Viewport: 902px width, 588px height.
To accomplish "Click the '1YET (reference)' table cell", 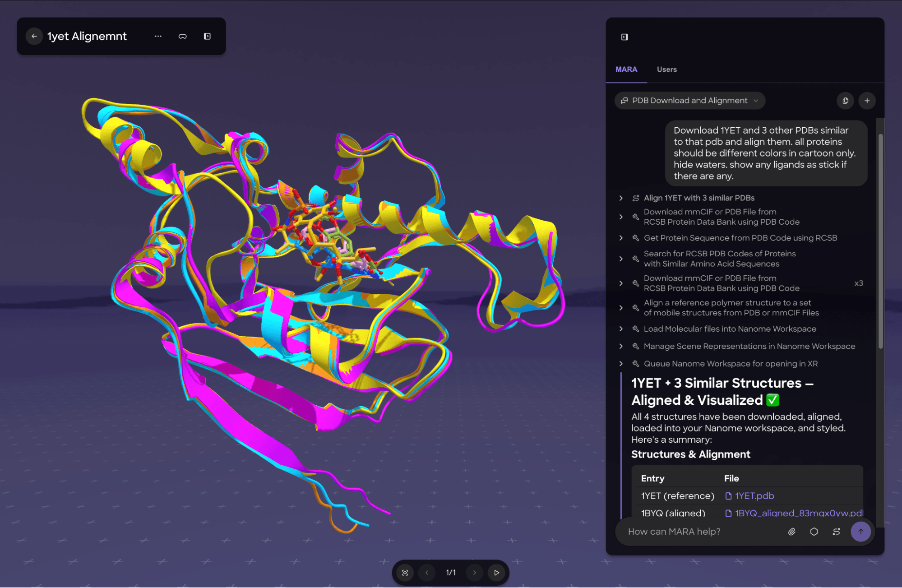I will pyautogui.click(x=677, y=496).
